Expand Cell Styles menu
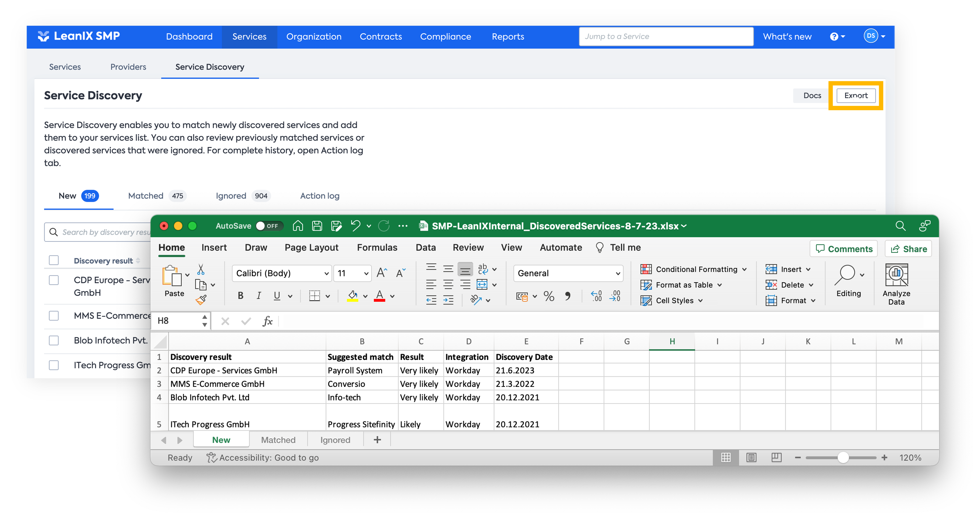980x519 pixels. pos(672,301)
